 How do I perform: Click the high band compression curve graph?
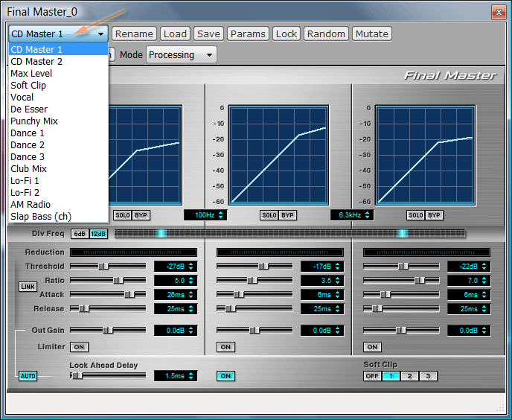point(425,155)
